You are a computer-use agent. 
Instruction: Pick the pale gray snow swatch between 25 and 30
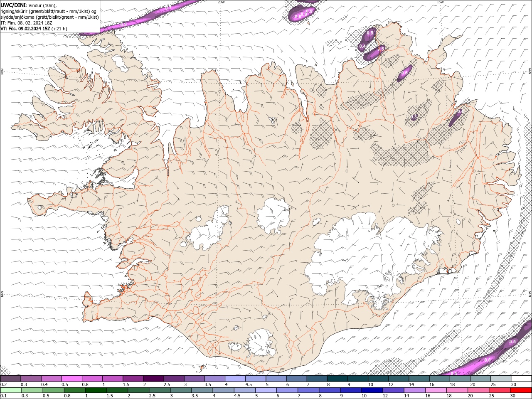501,379
